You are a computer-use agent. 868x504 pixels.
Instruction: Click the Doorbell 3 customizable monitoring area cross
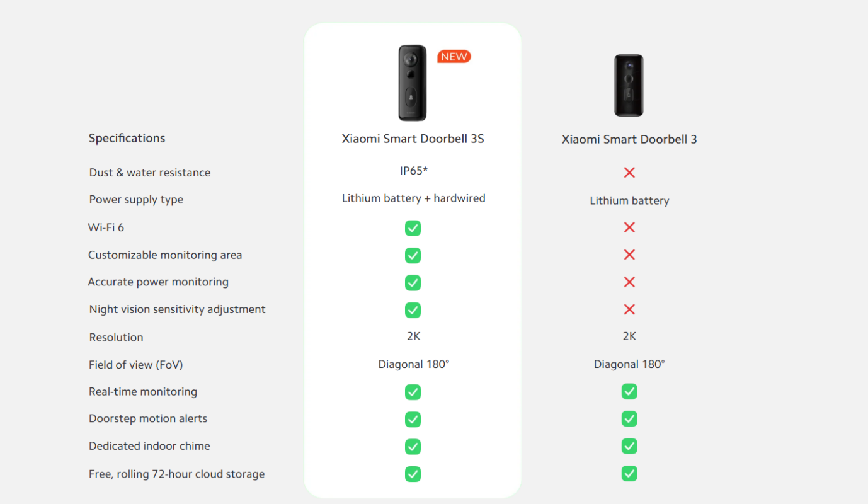[629, 255]
